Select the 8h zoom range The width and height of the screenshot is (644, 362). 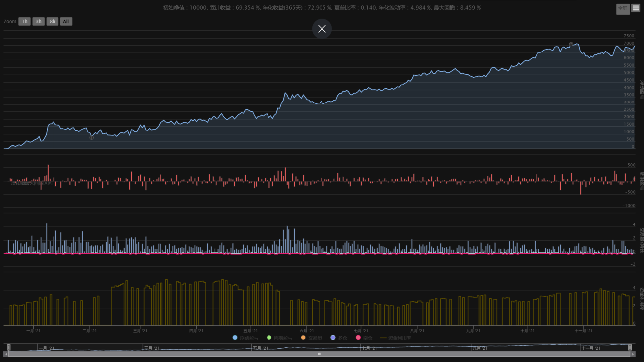coord(52,21)
